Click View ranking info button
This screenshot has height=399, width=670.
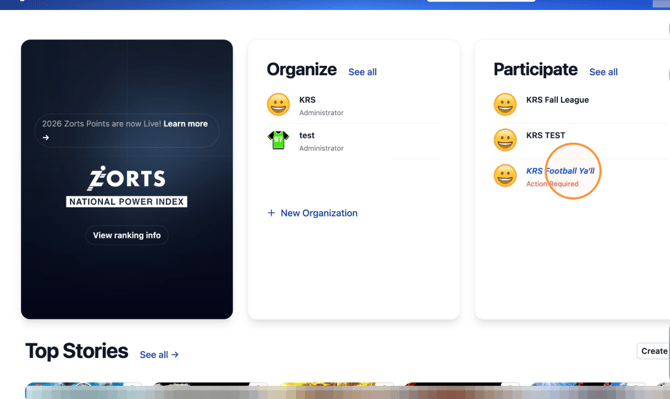click(127, 235)
